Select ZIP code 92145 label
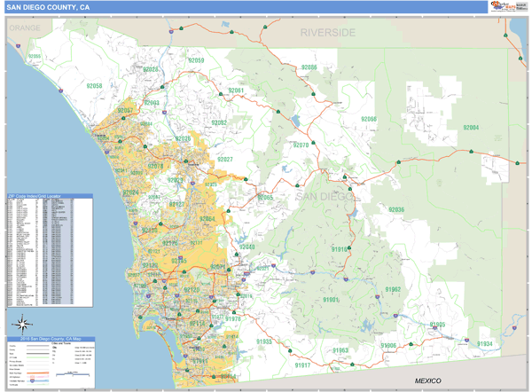This screenshot has width=532, height=392. coord(179,261)
